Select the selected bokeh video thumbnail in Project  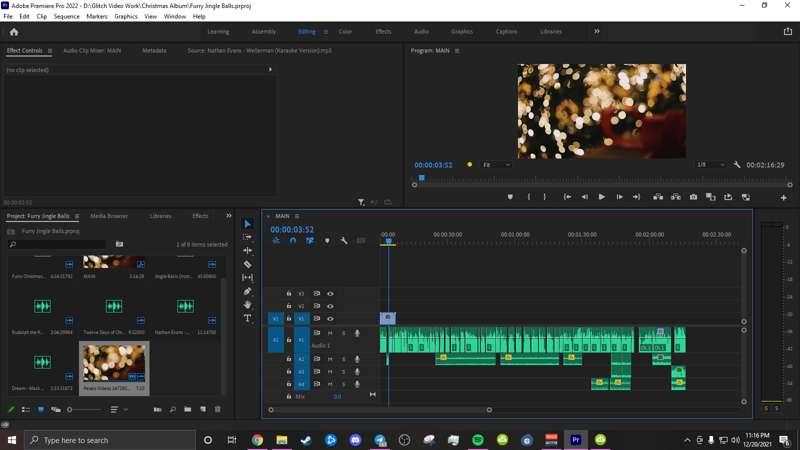point(114,363)
